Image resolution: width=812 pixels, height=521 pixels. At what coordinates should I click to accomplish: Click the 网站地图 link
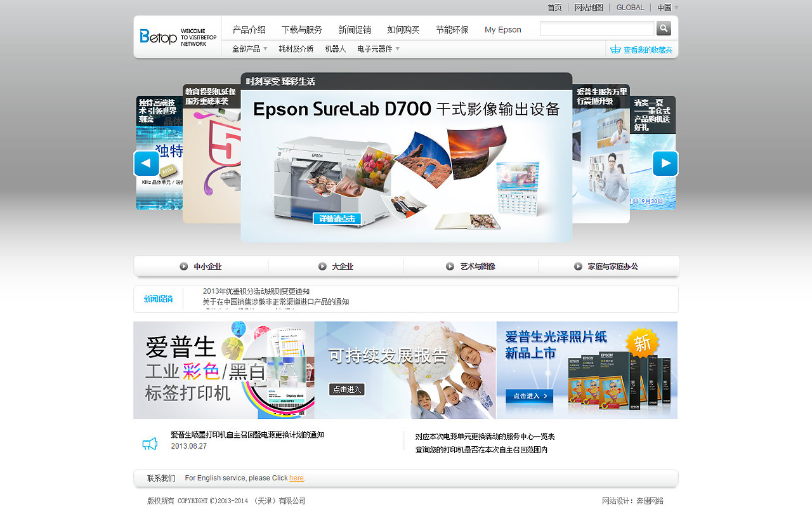pyautogui.click(x=589, y=8)
